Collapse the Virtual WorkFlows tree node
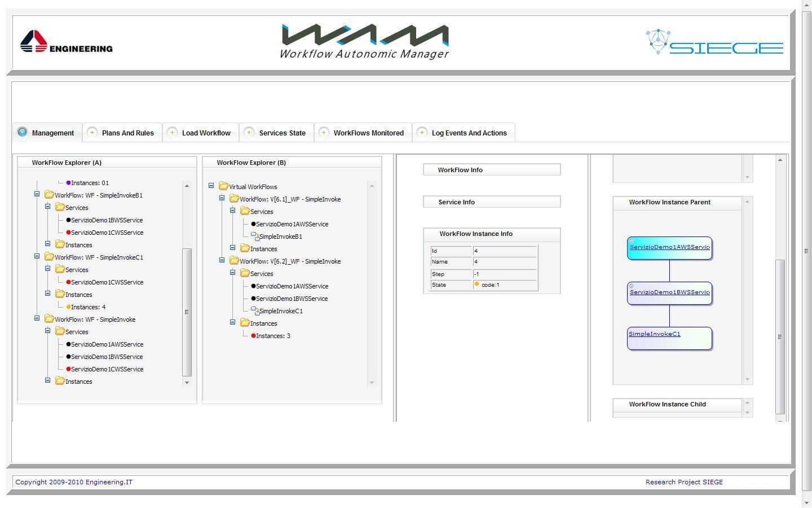Screen dimensions: 812x508 pos(212,186)
